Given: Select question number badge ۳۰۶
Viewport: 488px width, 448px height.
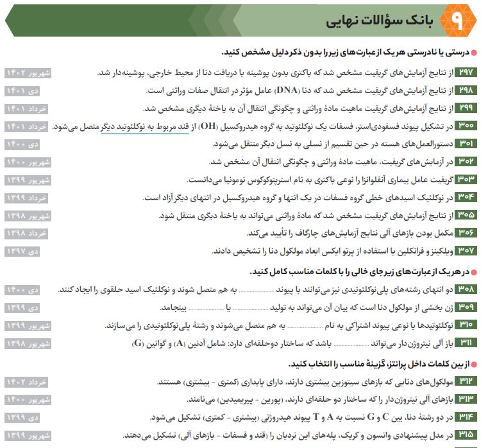Looking at the screenshot, I should 466,233.
